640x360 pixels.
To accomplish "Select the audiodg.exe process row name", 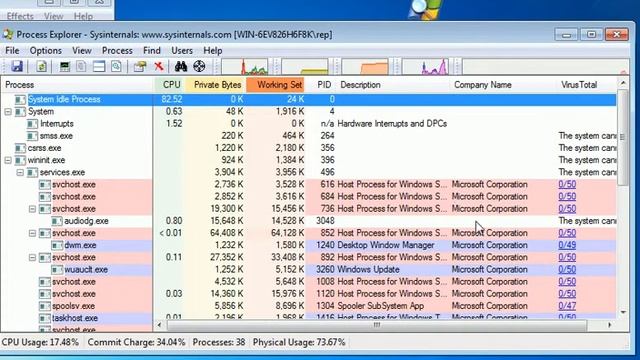I will [86, 221].
